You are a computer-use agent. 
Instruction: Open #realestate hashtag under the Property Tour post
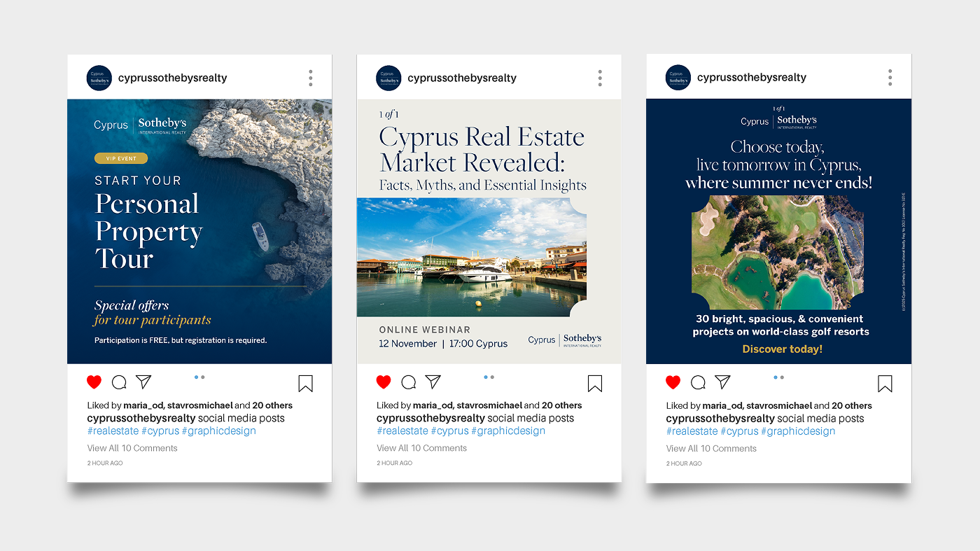click(113, 431)
